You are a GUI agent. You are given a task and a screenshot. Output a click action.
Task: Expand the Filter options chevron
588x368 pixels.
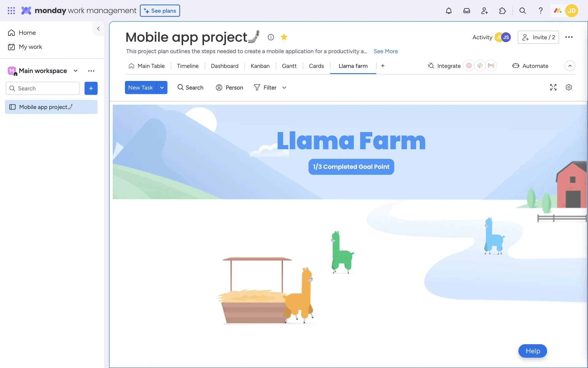point(284,88)
